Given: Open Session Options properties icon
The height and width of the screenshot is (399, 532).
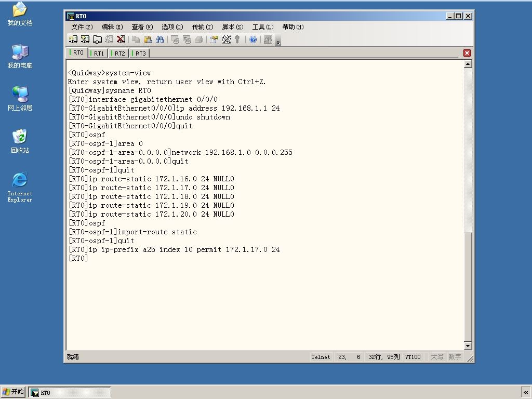Looking at the screenshot, I should 214,39.
